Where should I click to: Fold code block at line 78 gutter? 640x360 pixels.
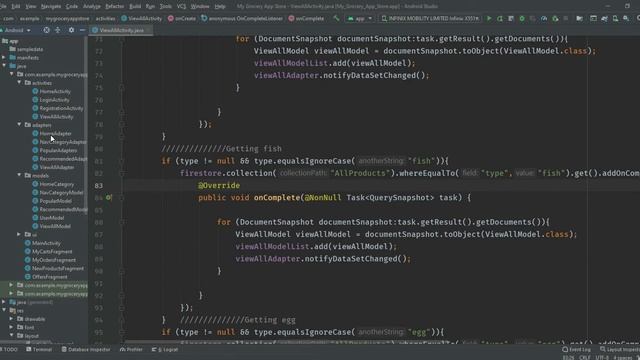pyautogui.click(x=122, y=124)
